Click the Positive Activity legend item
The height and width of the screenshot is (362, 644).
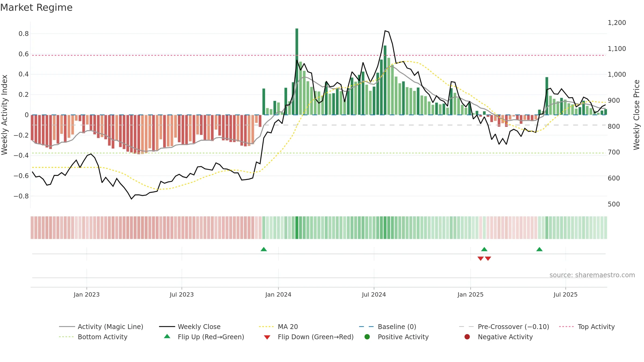396,337
